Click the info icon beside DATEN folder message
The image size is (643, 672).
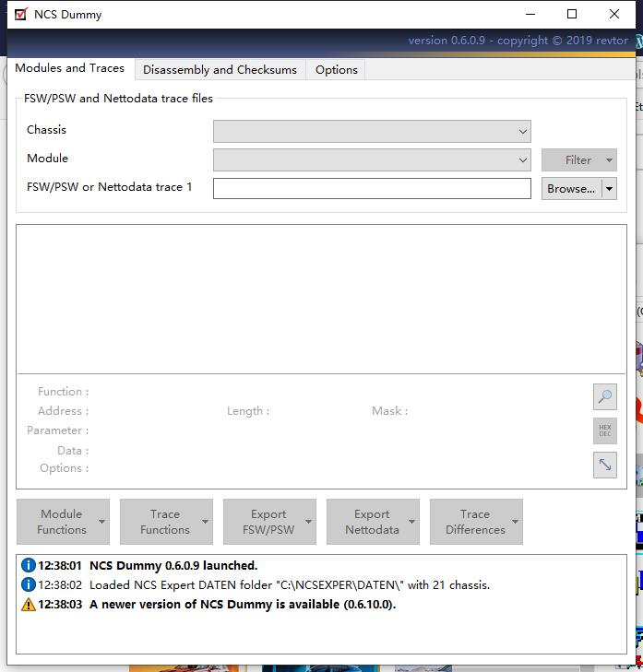(29, 584)
